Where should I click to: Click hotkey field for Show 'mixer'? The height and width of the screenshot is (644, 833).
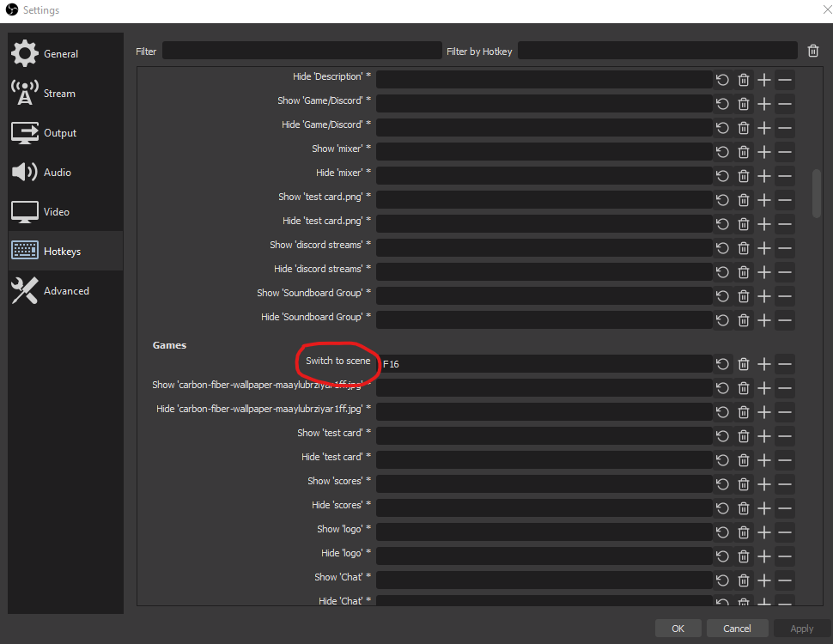pyautogui.click(x=544, y=152)
